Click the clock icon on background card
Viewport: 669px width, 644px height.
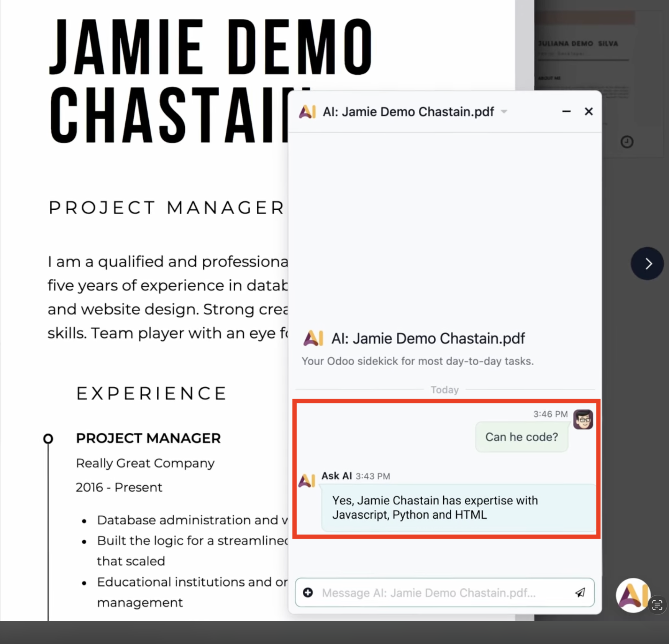click(627, 142)
